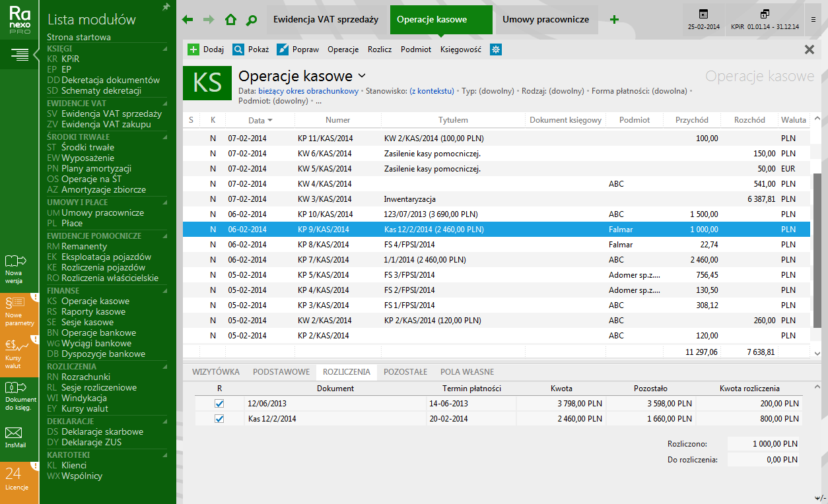Switch to Ewidencja VAT sprzedaży tab

point(326,20)
